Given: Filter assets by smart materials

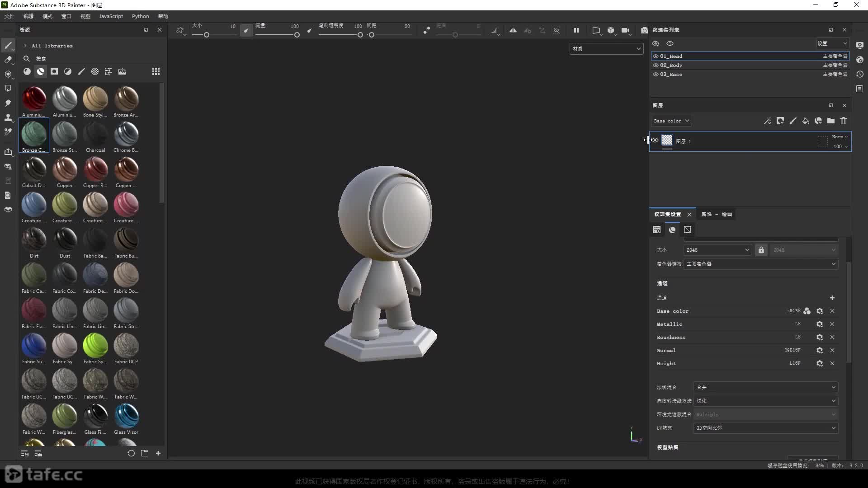Looking at the screenshot, I should (41, 71).
